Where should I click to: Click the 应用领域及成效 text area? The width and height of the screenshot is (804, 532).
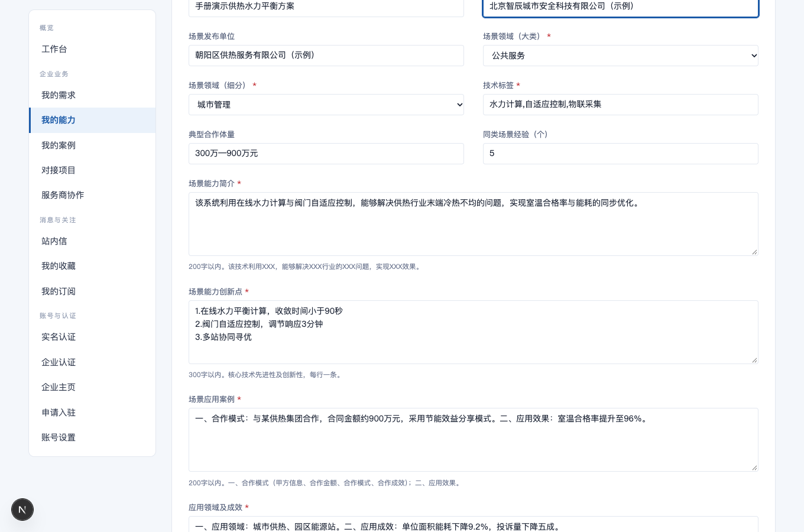[474, 524]
